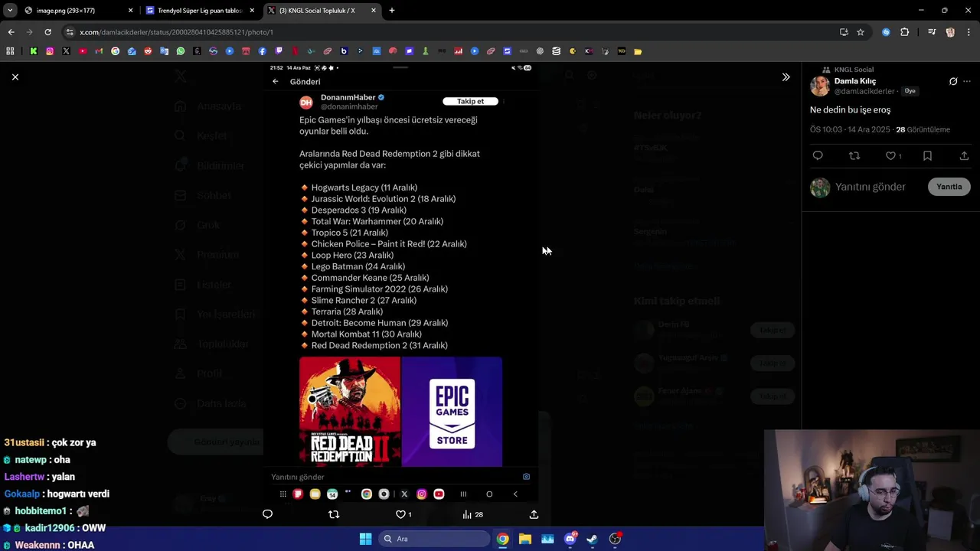Open the KNGL Social community link
This screenshot has height=551, width=980.
tap(854, 70)
